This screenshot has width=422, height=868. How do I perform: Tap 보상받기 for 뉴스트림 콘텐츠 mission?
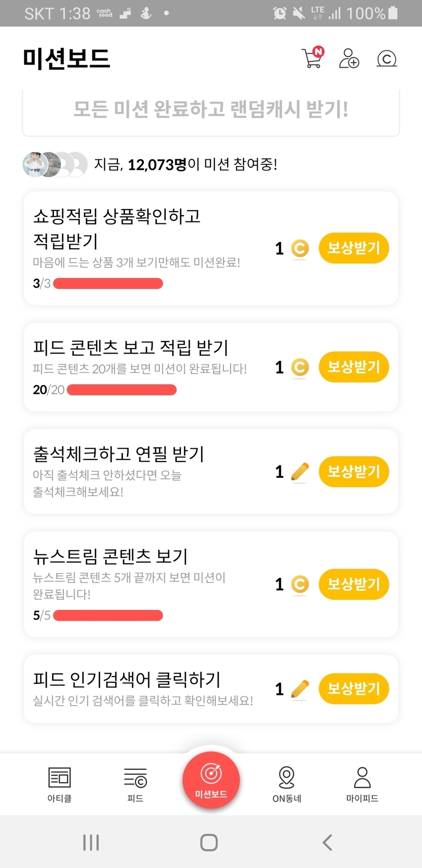353,584
